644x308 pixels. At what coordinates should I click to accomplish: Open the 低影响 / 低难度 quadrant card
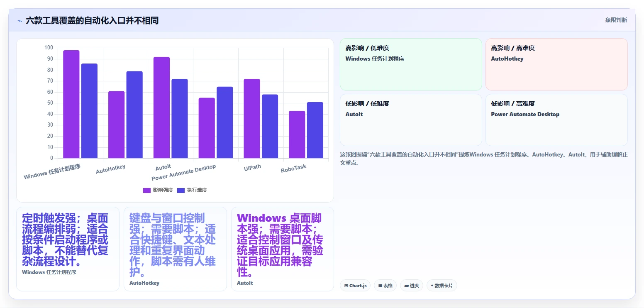pos(411,120)
